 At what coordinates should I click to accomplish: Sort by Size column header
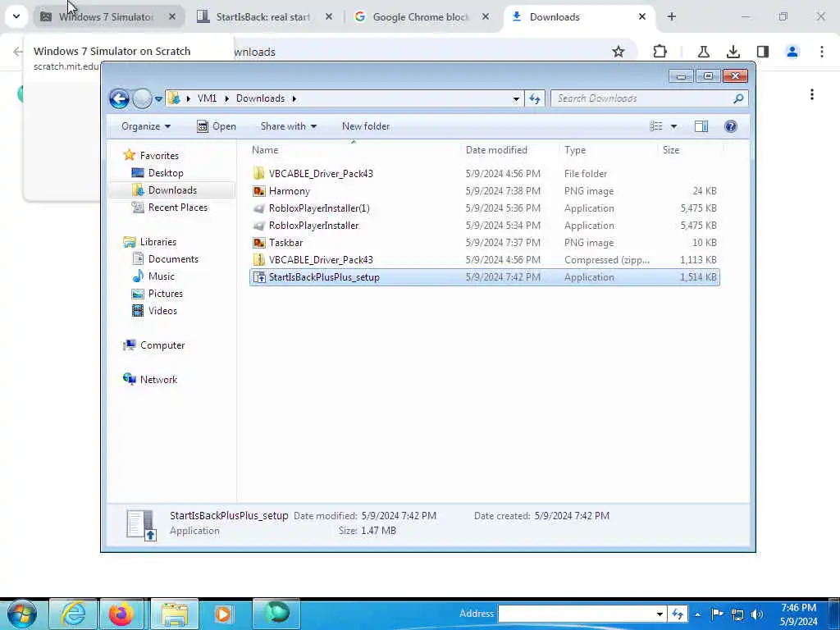point(671,150)
